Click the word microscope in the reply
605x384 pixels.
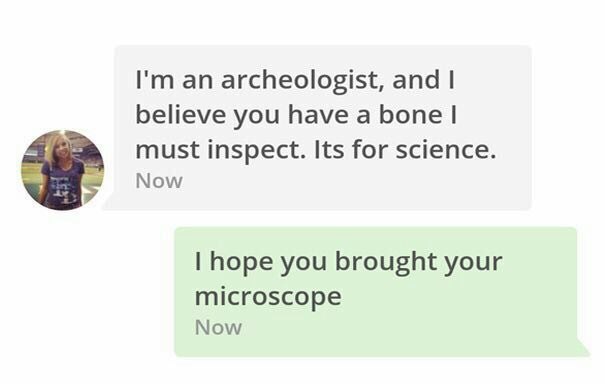coord(268,298)
